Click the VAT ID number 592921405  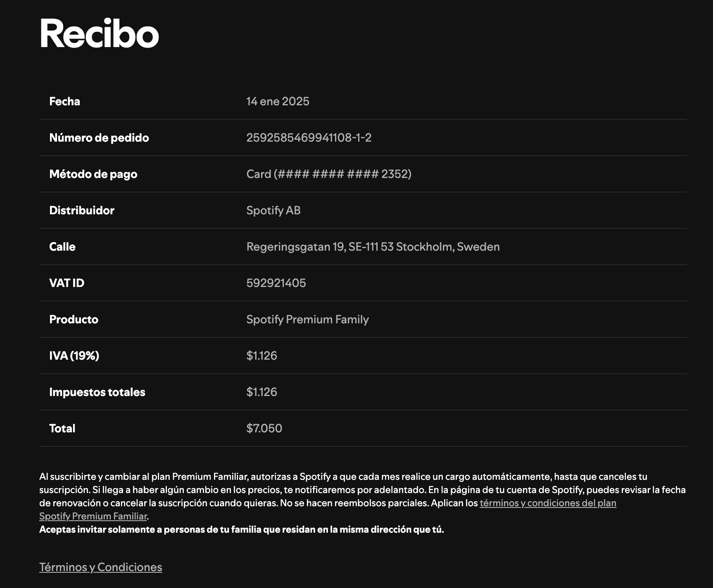(x=276, y=283)
